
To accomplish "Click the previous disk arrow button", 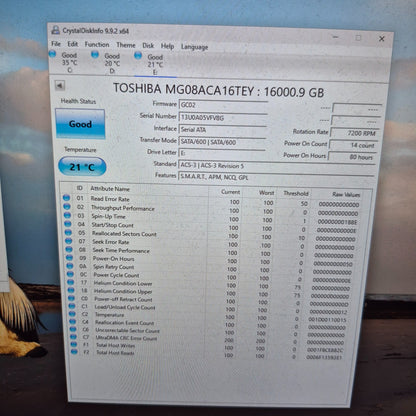I will point(60,86).
